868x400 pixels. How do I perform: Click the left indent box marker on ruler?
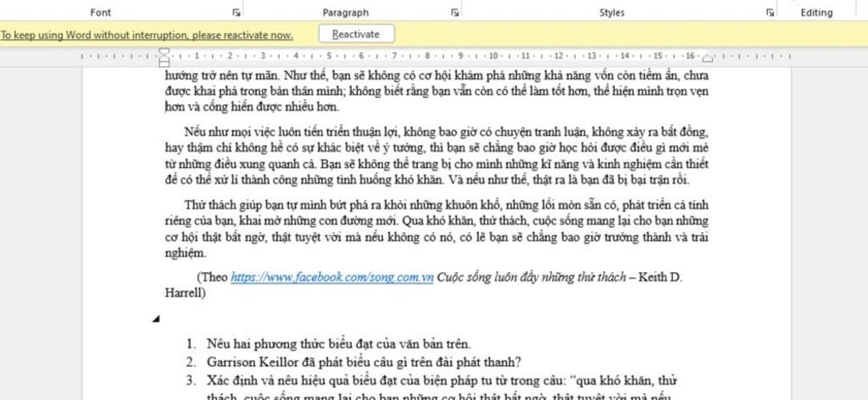pyautogui.click(x=164, y=64)
